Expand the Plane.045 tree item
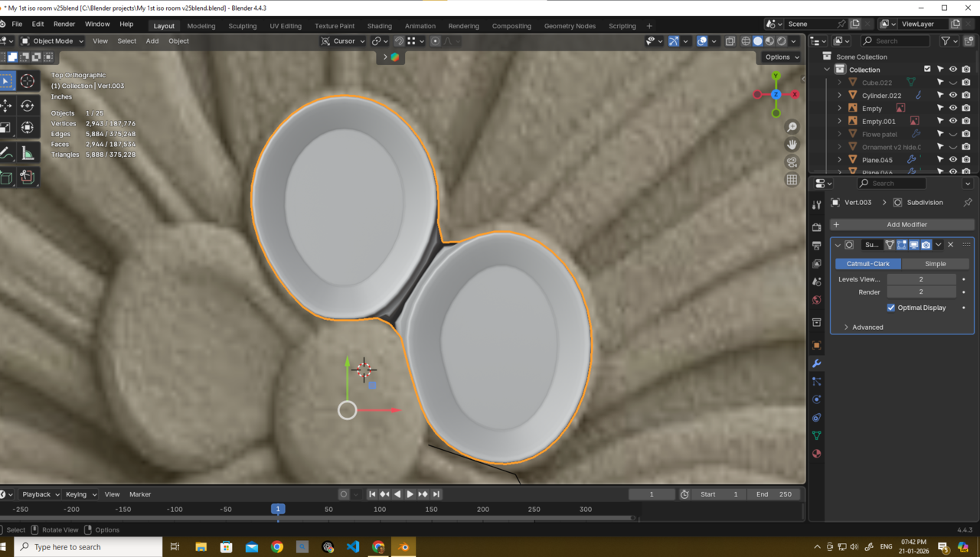The height and width of the screenshot is (557, 980). point(840,160)
